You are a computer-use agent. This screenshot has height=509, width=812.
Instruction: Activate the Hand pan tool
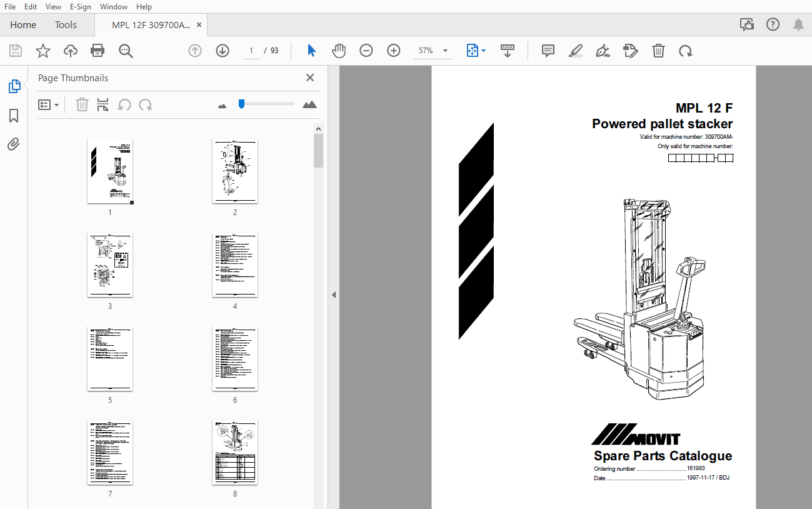tap(339, 51)
